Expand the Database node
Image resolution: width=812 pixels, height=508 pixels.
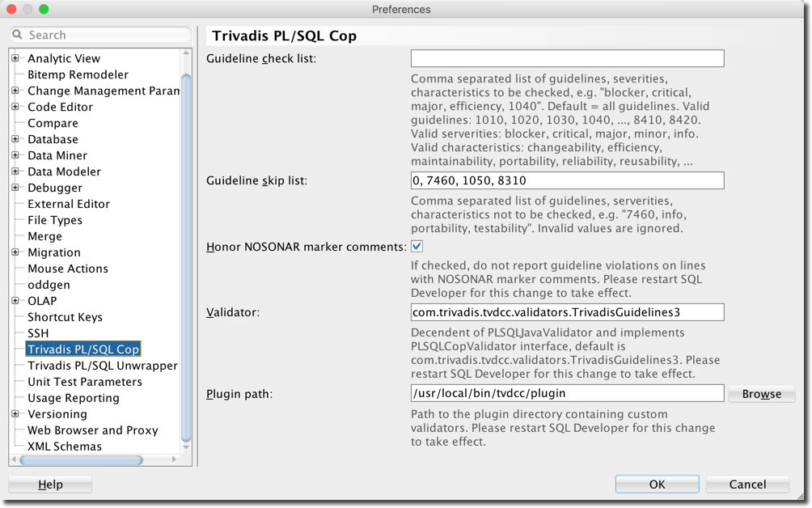(x=15, y=139)
